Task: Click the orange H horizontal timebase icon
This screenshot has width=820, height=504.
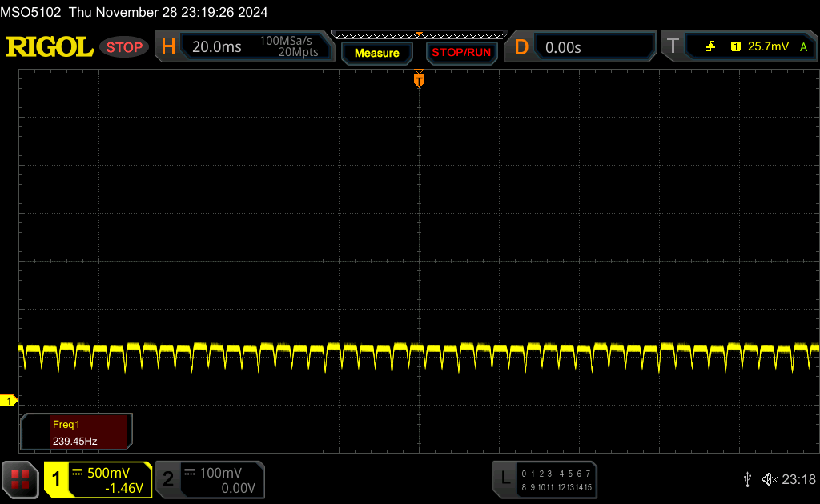Action: pos(168,47)
